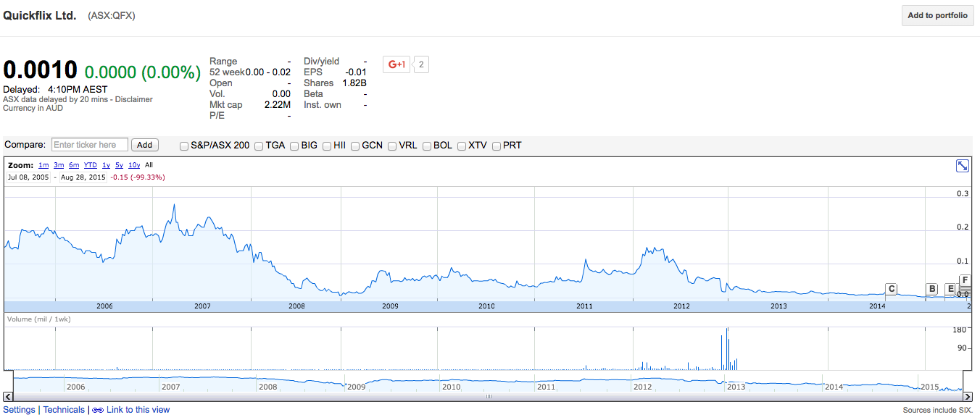The width and height of the screenshot is (980, 420).
Task: Open the Technicals link
Action: 64,410
